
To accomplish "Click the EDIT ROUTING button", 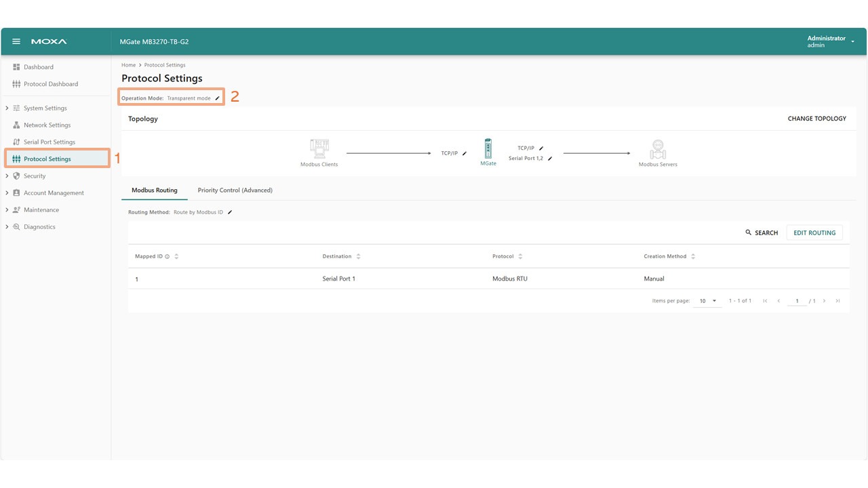I will (814, 232).
